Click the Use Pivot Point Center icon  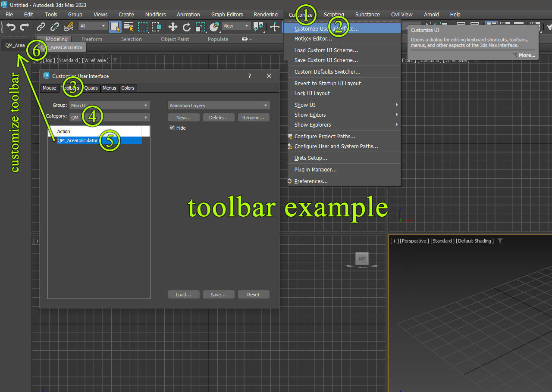(x=259, y=27)
